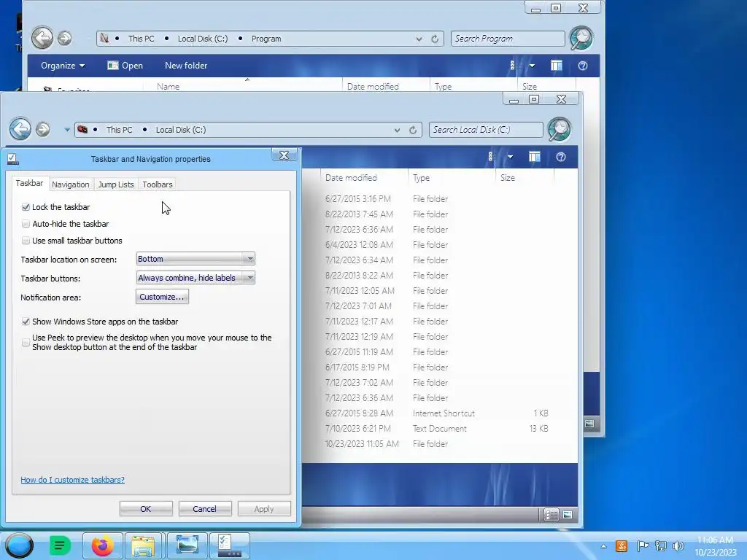The width and height of the screenshot is (747, 560).
Task: Open view options arrow in Program window
Action: pos(532,66)
